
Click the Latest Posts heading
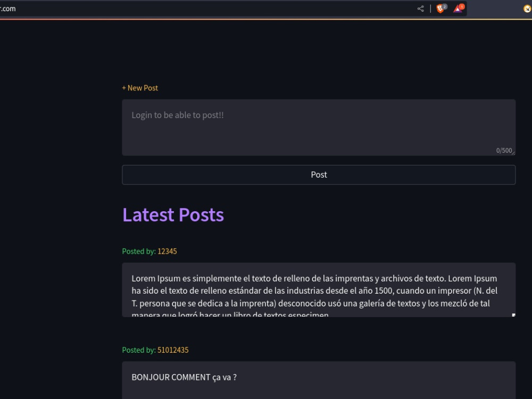173,215
